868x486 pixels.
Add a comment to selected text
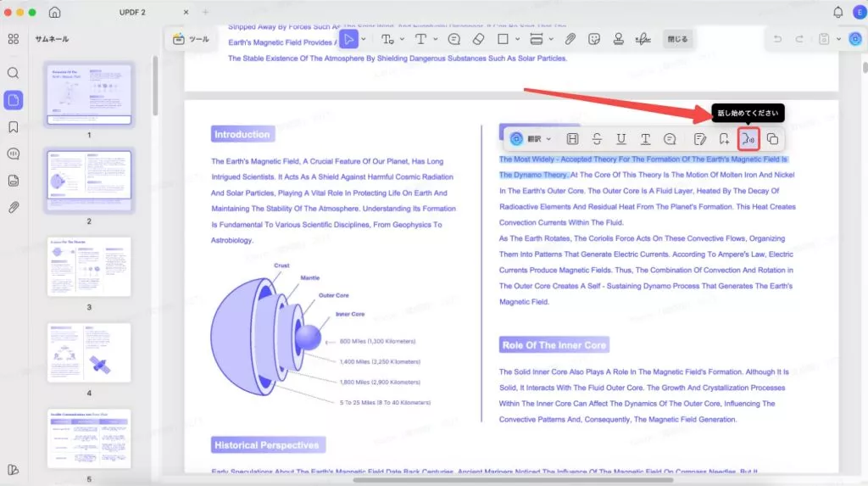tap(670, 139)
